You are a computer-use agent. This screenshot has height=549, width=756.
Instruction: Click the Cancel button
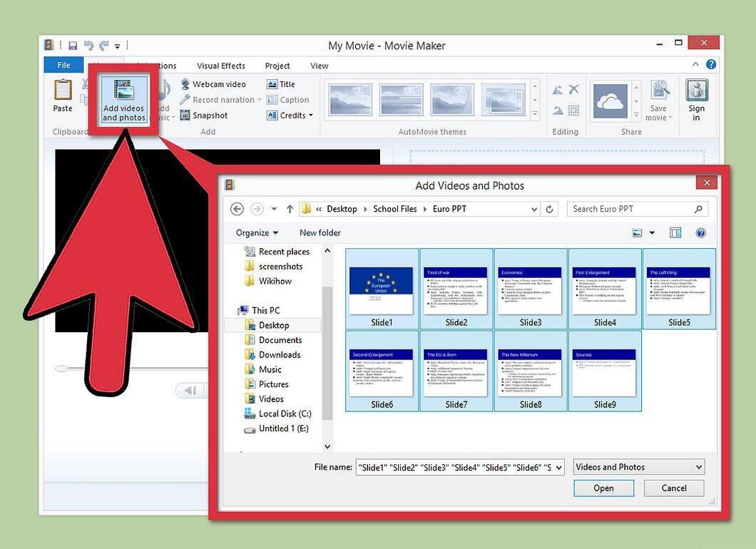(x=674, y=488)
